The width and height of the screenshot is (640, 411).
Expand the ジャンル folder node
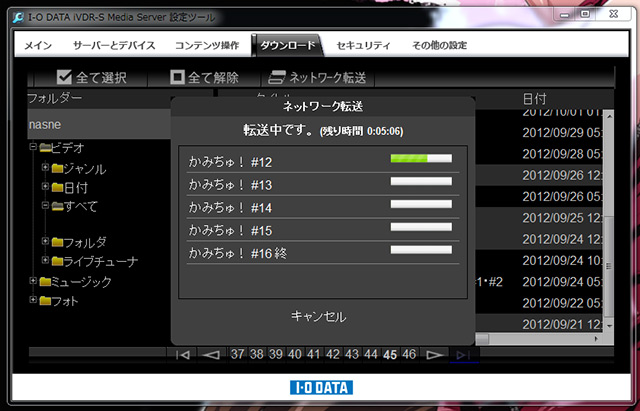point(45,167)
